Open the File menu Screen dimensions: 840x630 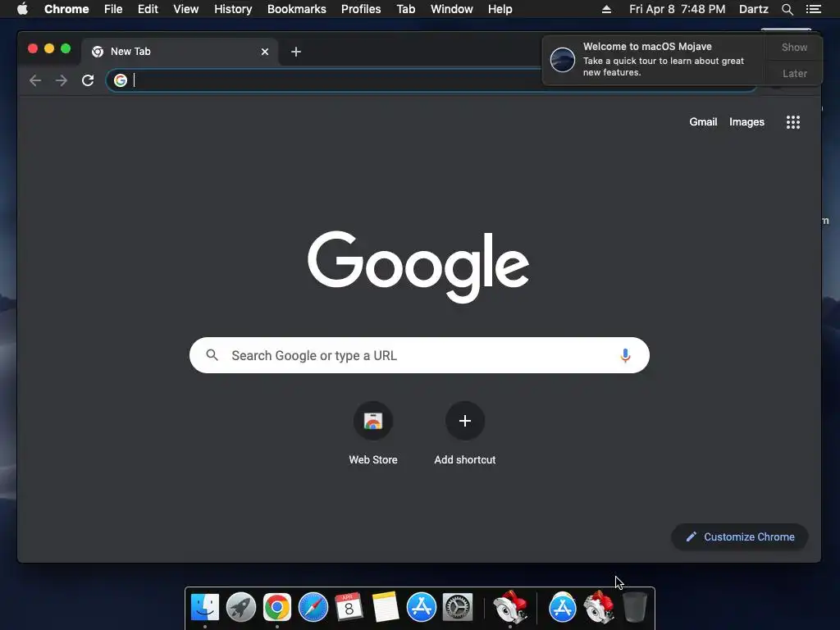coord(113,9)
